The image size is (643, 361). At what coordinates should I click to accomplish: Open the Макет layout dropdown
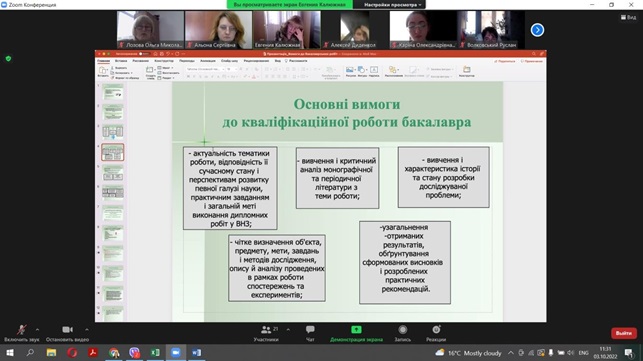click(166, 68)
